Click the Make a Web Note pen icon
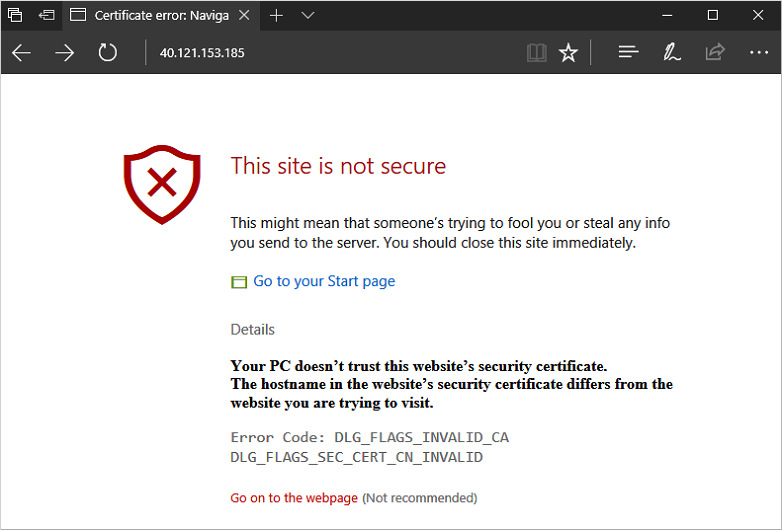This screenshot has width=782, height=530. pos(672,53)
